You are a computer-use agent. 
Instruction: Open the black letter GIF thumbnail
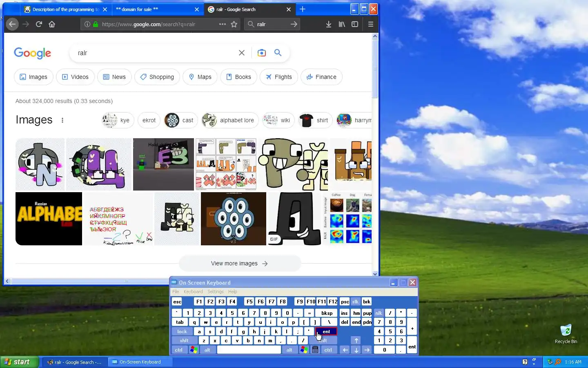pos(294,219)
